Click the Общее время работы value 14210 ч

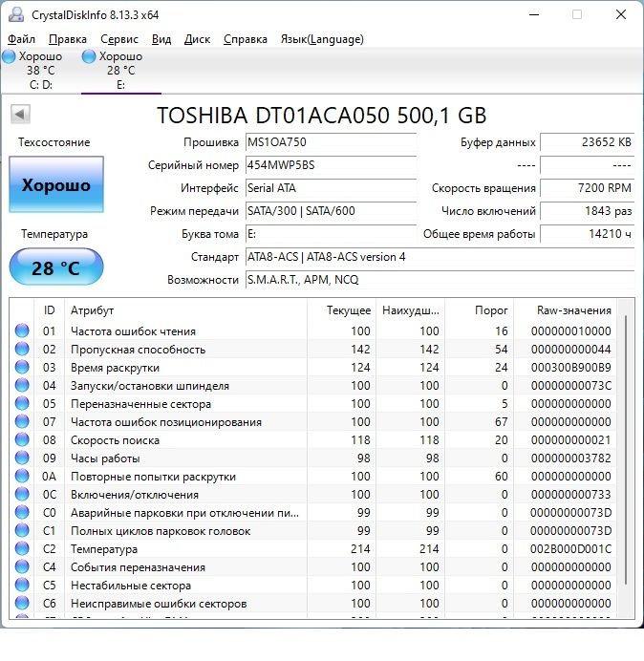(x=587, y=234)
